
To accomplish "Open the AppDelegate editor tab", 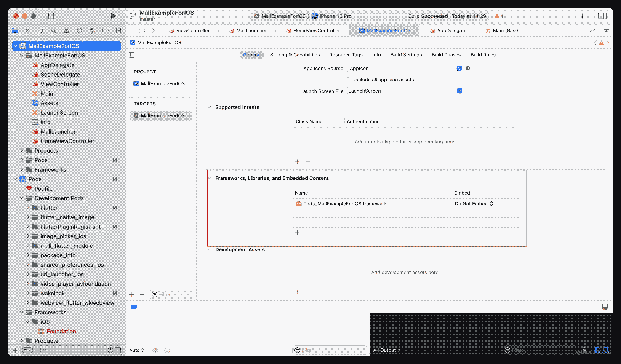I will tap(448, 30).
